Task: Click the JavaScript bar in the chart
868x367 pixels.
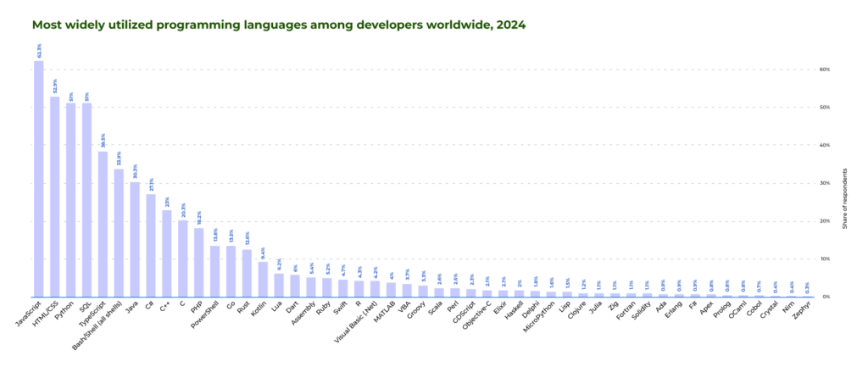Action: tap(39, 178)
